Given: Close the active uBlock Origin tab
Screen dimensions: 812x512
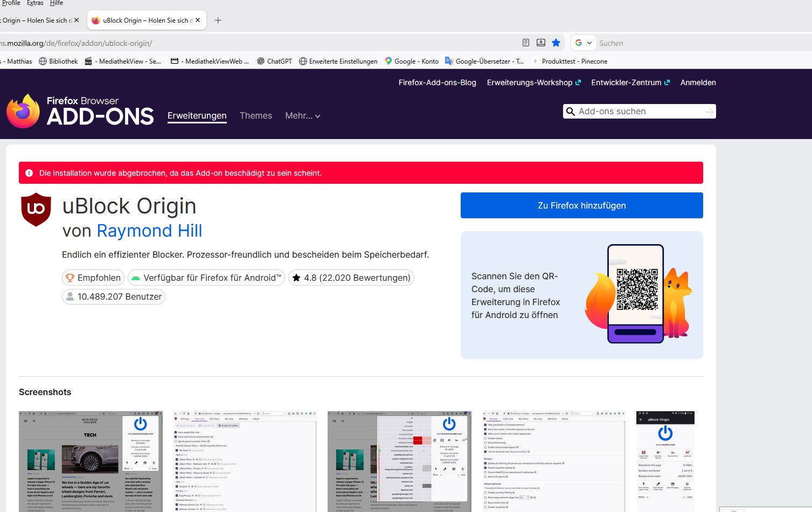Looking at the screenshot, I should (198, 20).
